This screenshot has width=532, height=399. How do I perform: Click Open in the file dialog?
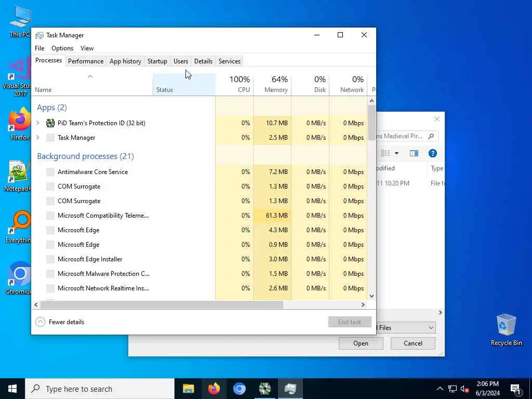(361, 343)
